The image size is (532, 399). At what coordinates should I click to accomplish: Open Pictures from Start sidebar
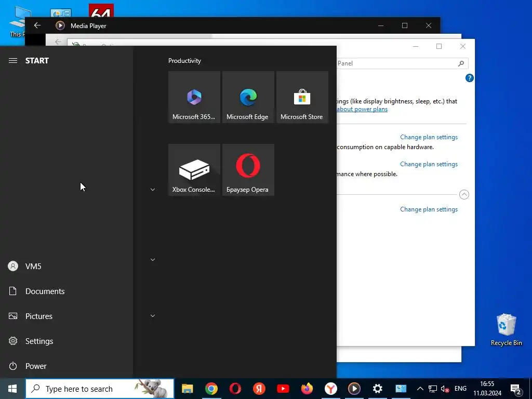point(66,316)
